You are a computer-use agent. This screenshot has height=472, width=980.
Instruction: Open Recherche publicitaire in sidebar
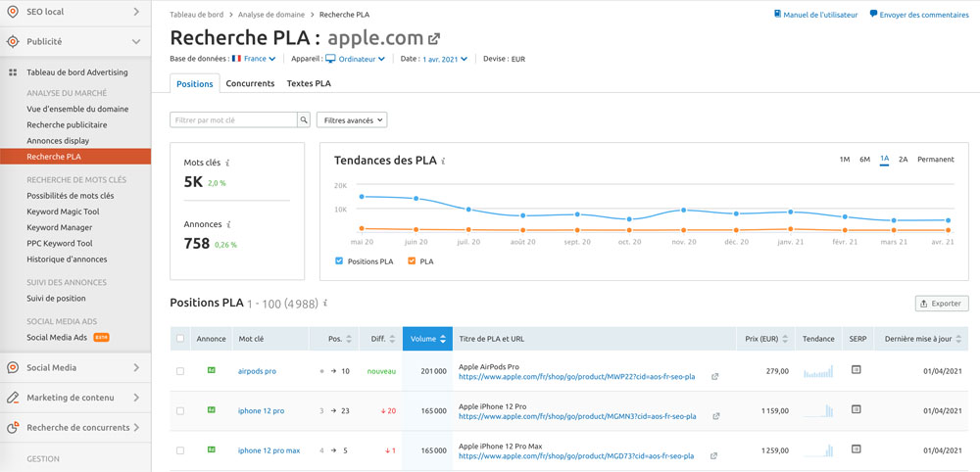click(67, 125)
